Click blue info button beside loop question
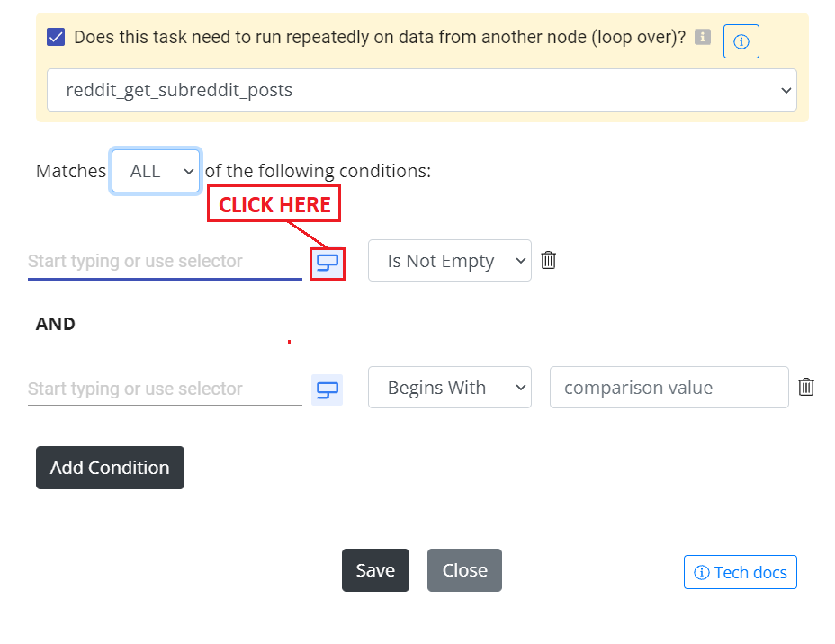 [741, 41]
